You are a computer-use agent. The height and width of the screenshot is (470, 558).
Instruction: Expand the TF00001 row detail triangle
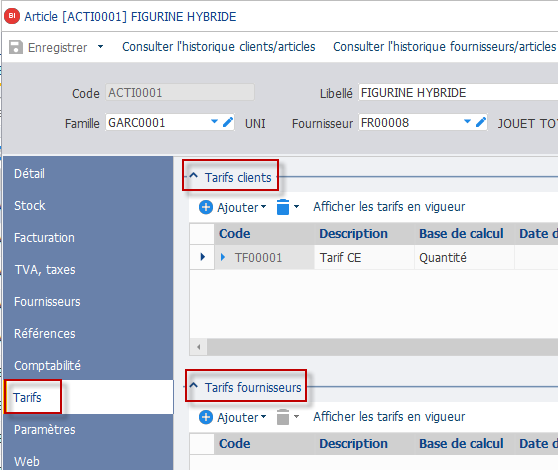click(223, 257)
